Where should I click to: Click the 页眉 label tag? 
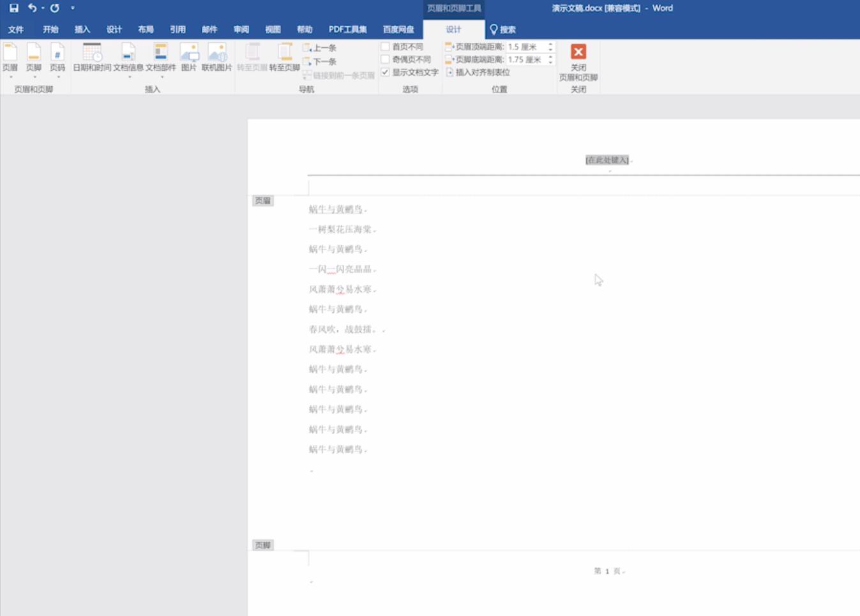pos(263,200)
